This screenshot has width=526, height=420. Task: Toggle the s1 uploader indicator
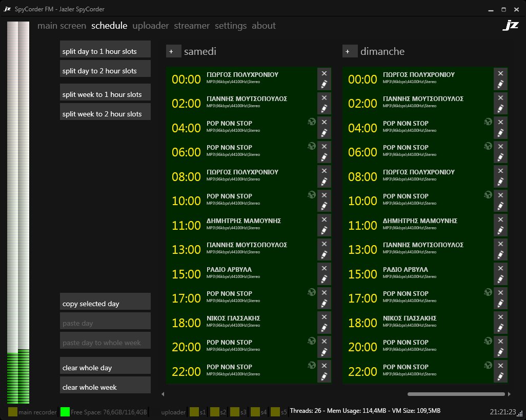click(x=194, y=412)
